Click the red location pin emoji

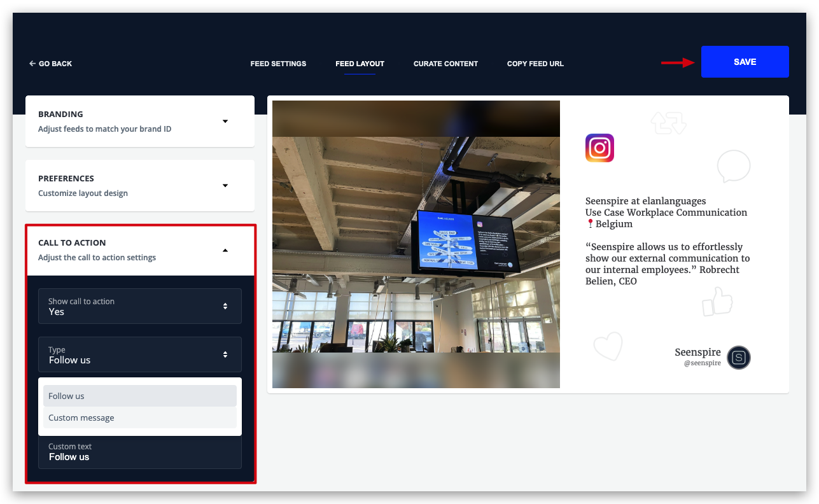point(590,224)
